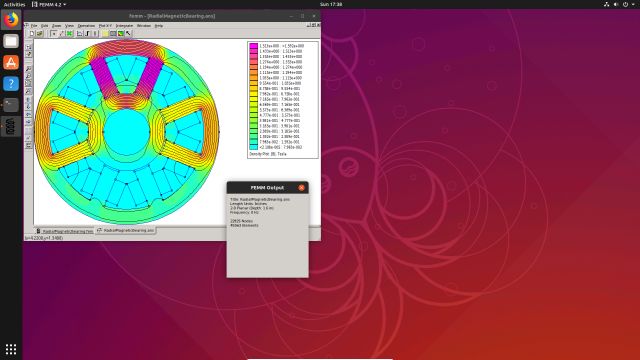640x360 pixels.
Task: Click the network icon in top bar
Action: tap(606, 4)
